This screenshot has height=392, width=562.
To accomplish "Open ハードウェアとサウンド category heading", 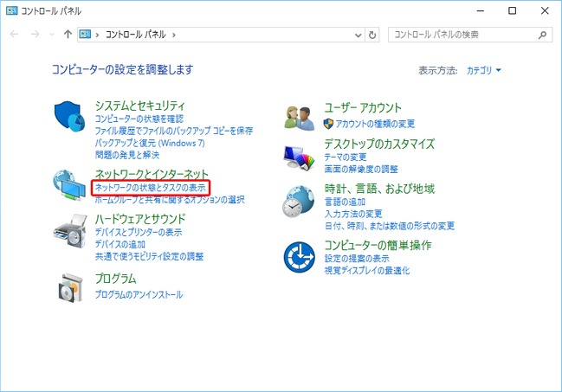I will coord(140,219).
